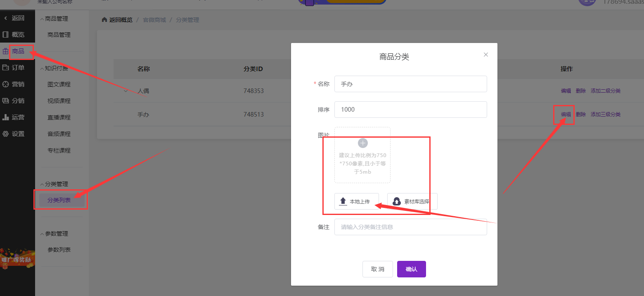Click 编辑 for the 手办 row
The height and width of the screenshot is (296, 644).
(566, 115)
